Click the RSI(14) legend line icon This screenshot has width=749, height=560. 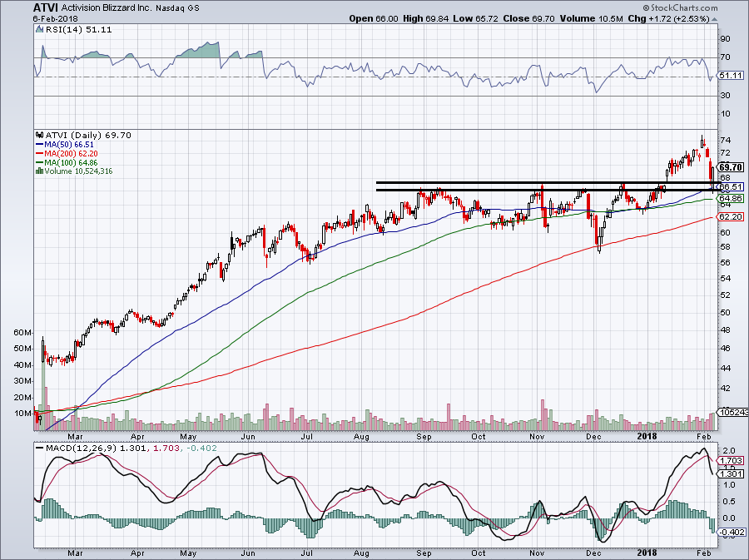(40, 30)
